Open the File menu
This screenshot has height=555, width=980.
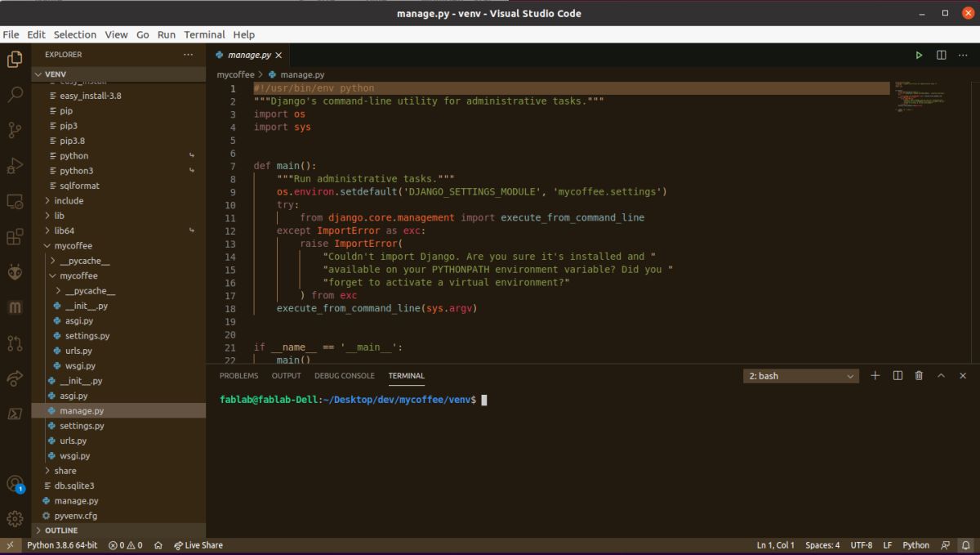[x=11, y=34]
